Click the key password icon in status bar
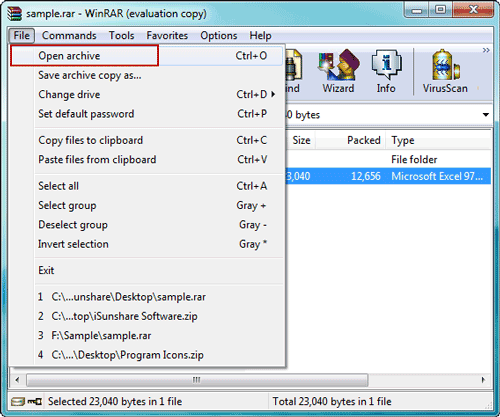Viewport: 500px width, 417px height. tap(35, 401)
